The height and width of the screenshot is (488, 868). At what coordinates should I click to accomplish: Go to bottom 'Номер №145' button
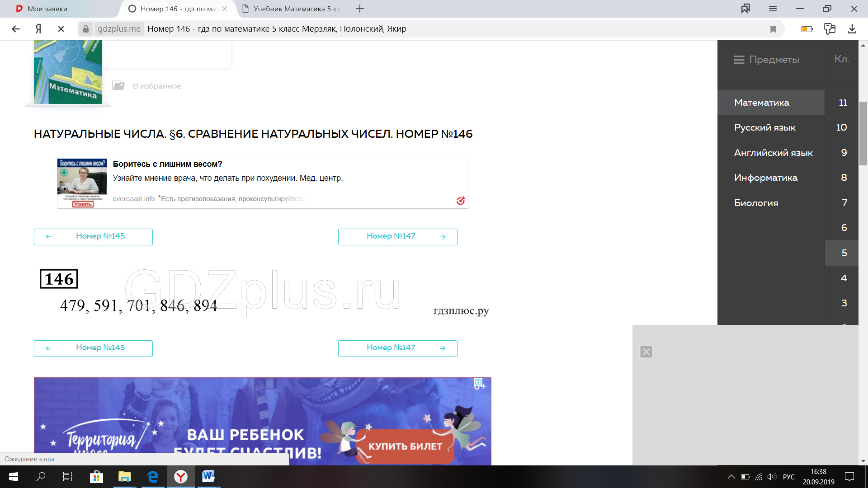pyautogui.click(x=93, y=348)
